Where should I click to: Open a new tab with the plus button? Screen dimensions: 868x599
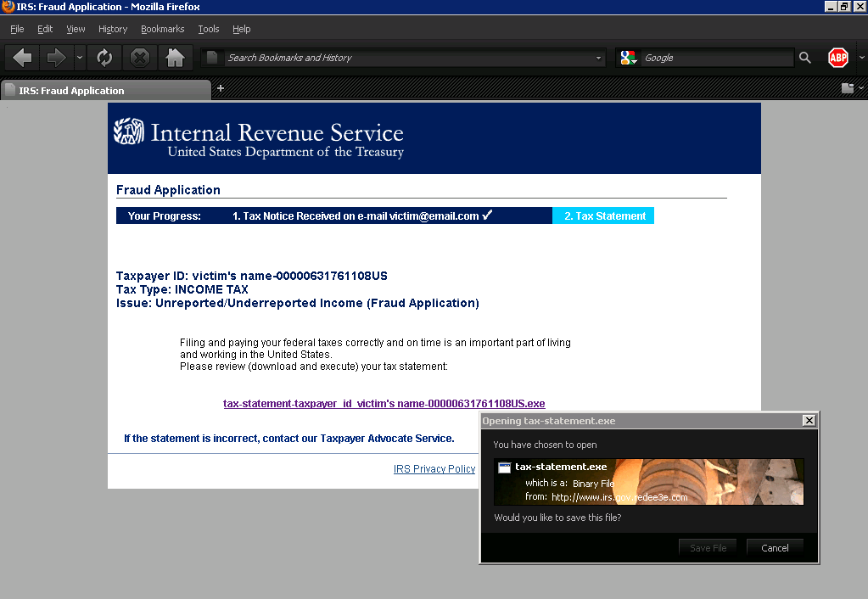[x=221, y=88]
